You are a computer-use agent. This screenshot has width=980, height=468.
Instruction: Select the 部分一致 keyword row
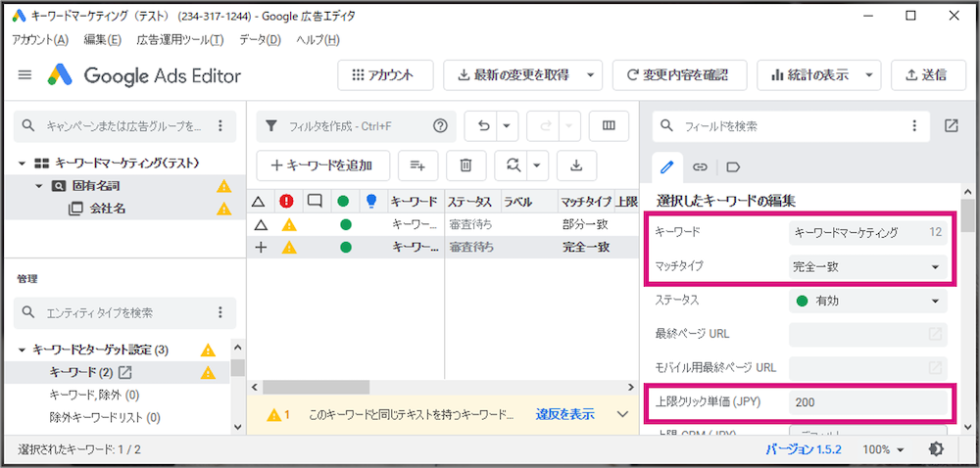[x=443, y=224]
